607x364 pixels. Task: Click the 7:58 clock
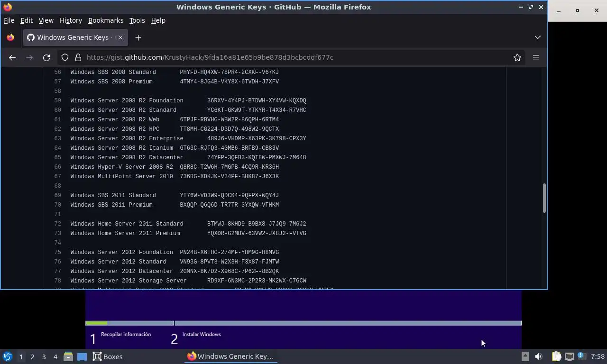click(598, 356)
